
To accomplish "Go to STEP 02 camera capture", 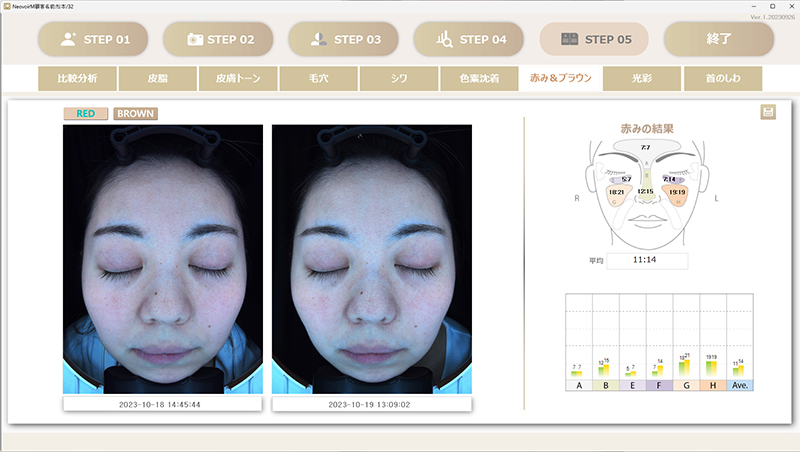I will point(218,39).
